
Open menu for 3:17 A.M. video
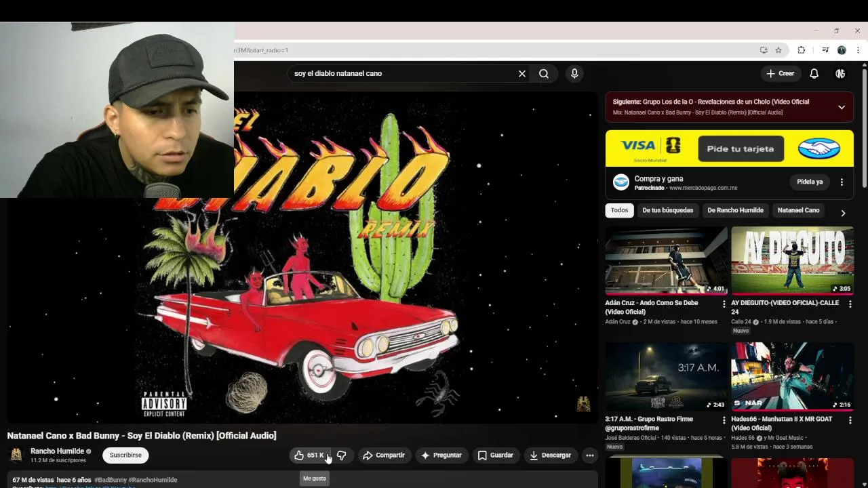click(724, 420)
